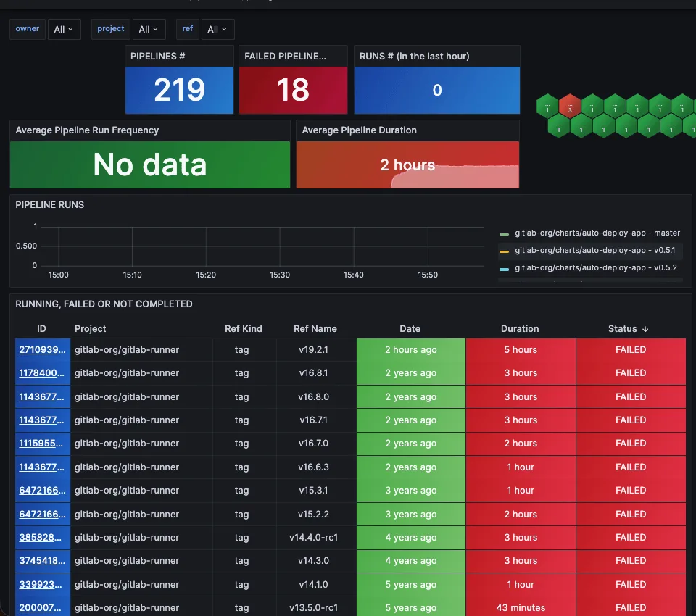Open the FAILED PIPELINE... panel title menu
The height and width of the screenshot is (616, 696).
(285, 57)
